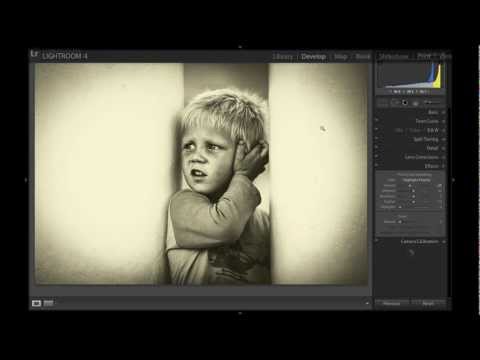Select the Red Eye Correction tool

[405, 103]
